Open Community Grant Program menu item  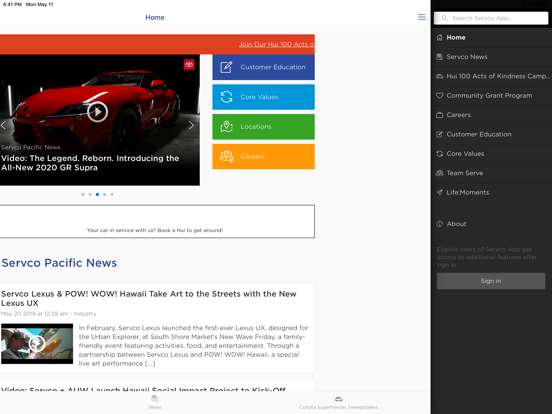tap(491, 95)
